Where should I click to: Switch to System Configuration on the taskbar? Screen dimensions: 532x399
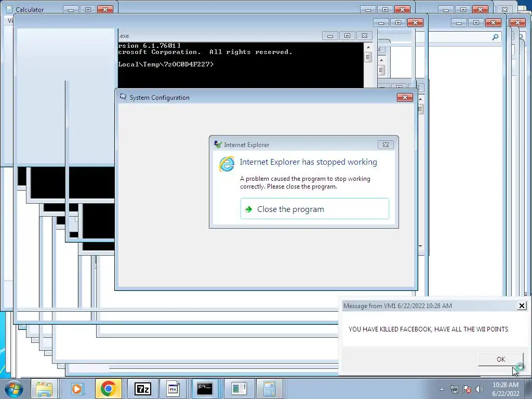[x=238, y=389]
